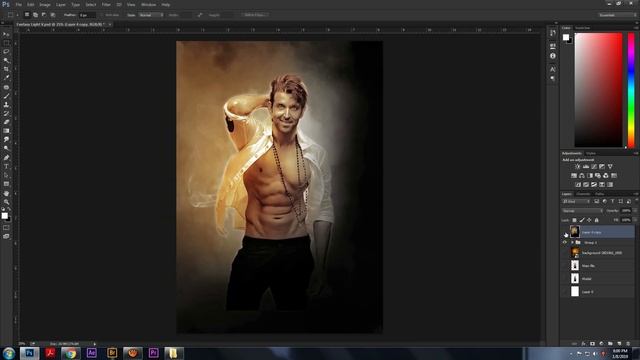Toggle lock image pixels
640x360 pixels.
[582, 220]
